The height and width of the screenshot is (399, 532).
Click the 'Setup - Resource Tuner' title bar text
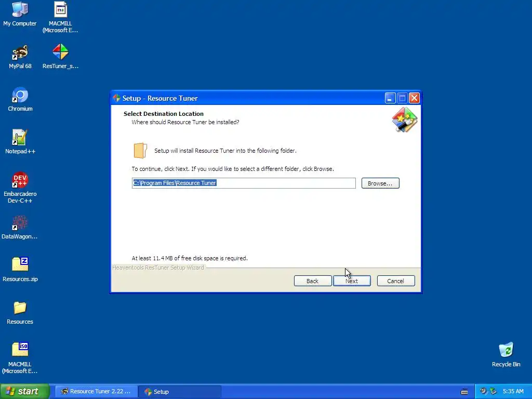pos(160,98)
